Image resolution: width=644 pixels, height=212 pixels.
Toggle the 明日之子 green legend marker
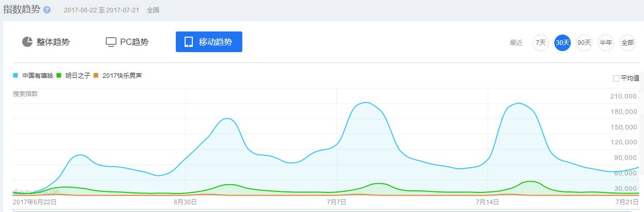coord(59,75)
